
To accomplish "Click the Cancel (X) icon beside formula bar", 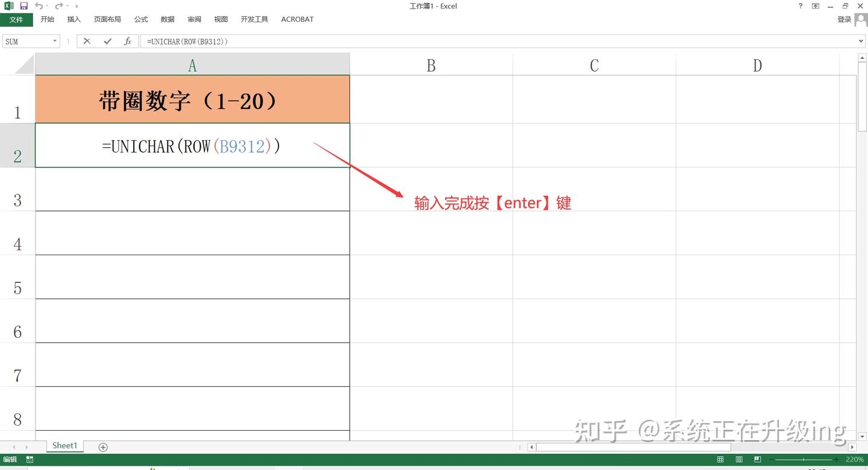I will pos(87,41).
